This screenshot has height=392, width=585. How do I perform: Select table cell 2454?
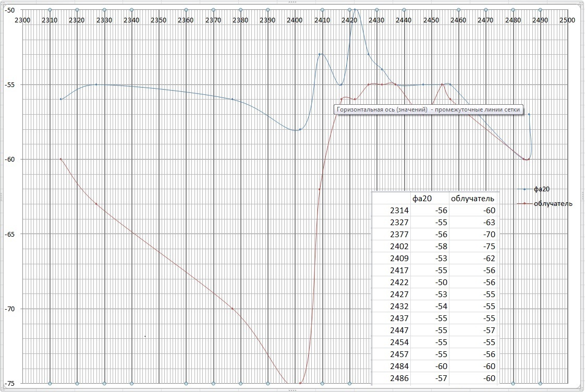(x=399, y=342)
